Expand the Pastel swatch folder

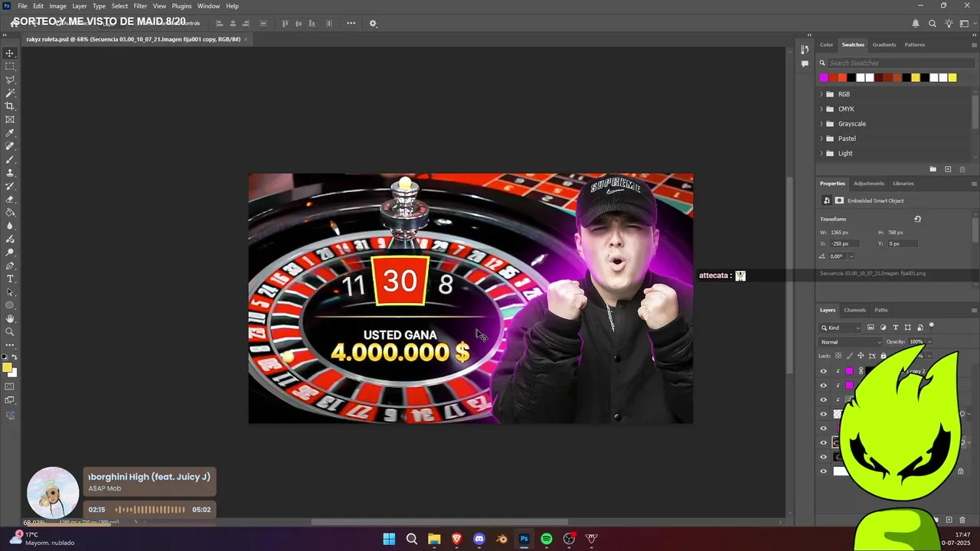pos(822,139)
